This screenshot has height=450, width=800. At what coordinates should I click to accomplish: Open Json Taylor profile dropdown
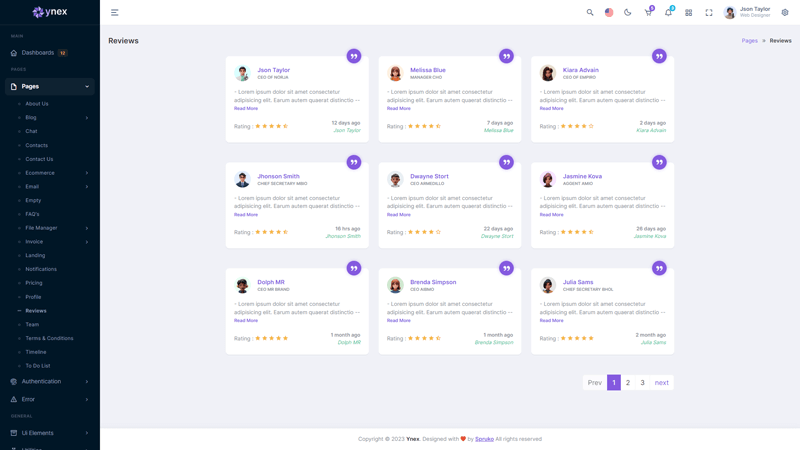(748, 12)
